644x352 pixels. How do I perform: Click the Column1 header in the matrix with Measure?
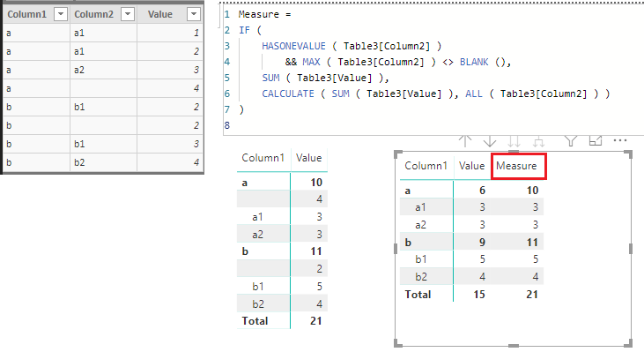tap(426, 166)
